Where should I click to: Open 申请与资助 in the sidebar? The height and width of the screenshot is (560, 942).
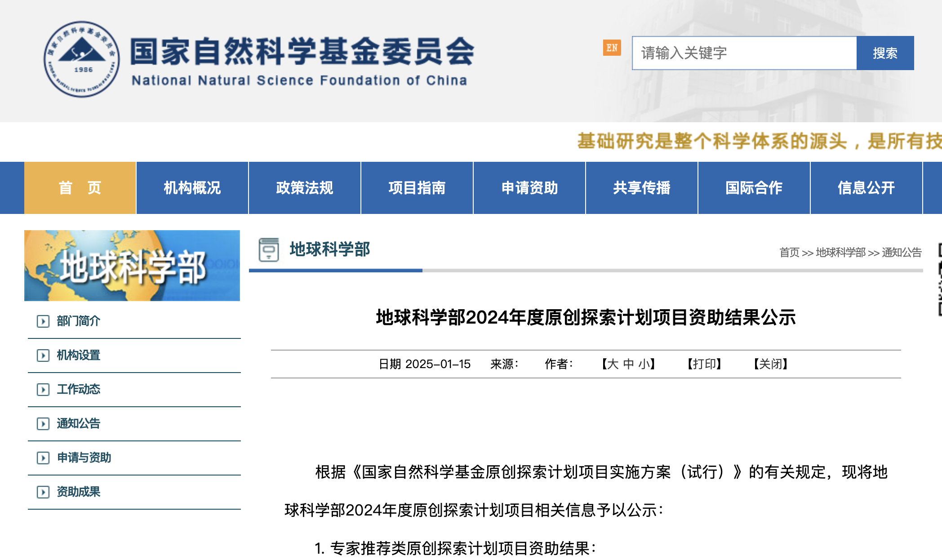(84, 458)
